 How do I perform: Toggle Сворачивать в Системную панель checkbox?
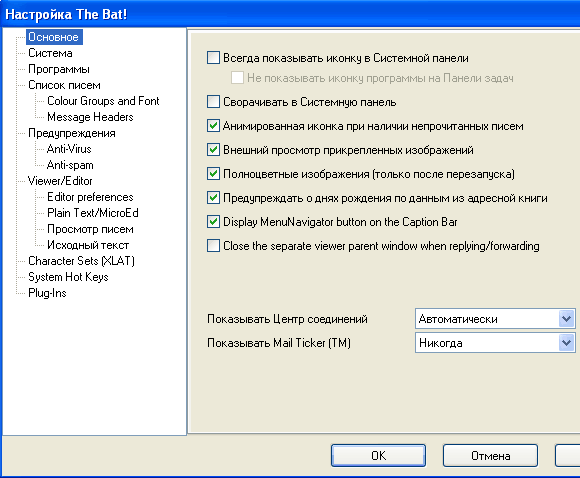click(213, 102)
